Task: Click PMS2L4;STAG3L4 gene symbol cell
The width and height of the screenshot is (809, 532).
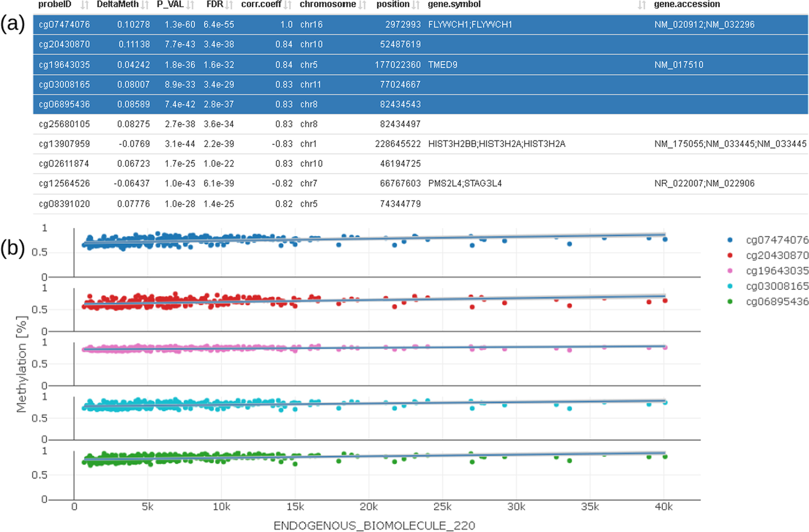Action: pyautogui.click(x=465, y=184)
